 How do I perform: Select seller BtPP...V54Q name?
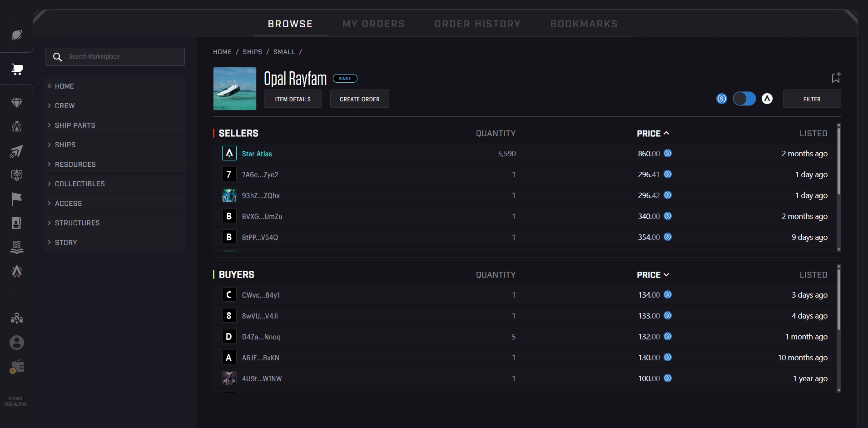(x=260, y=237)
